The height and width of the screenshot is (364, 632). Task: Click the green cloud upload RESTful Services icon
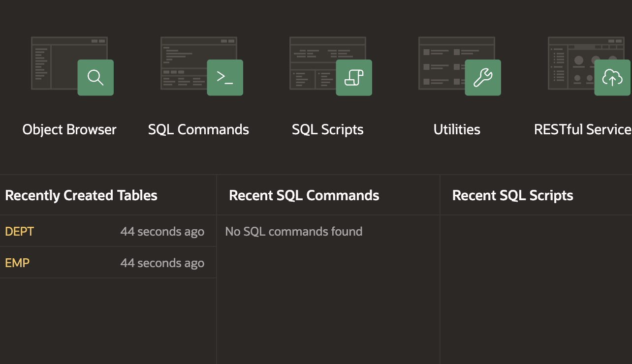point(612,78)
